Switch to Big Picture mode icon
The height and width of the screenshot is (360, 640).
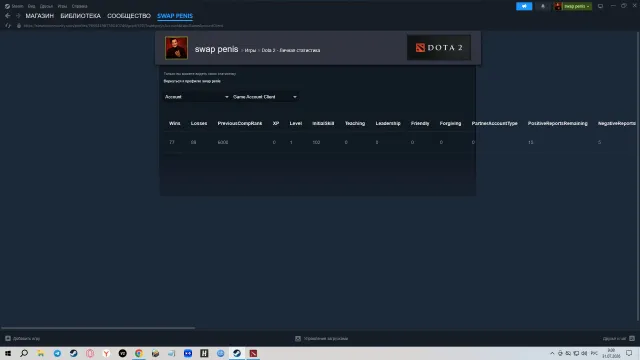coord(600,6)
